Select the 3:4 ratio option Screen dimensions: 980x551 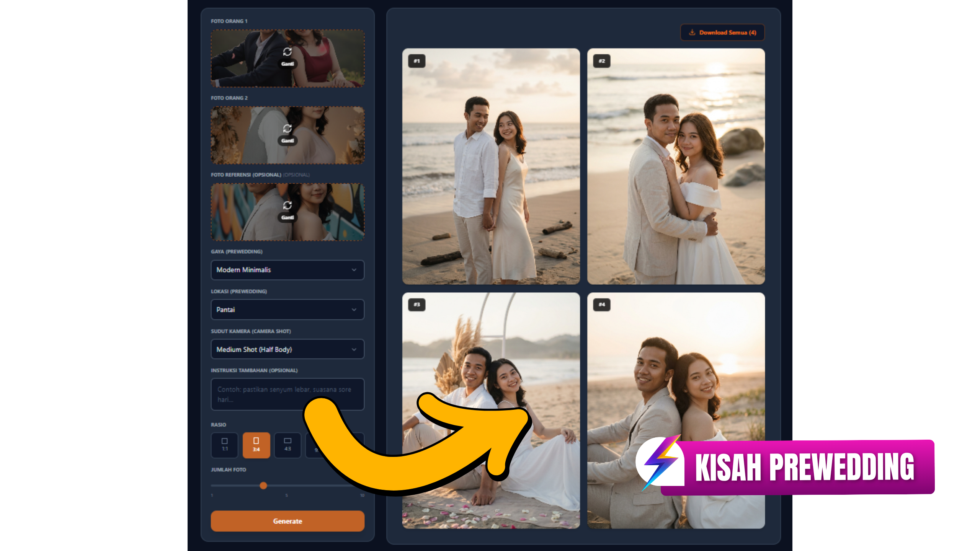pos(256,445)
